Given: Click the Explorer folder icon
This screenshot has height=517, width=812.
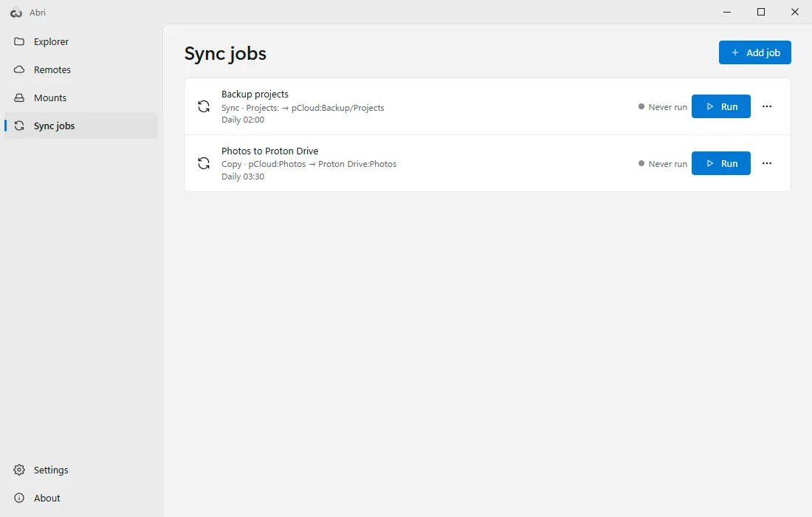Looking at the screenshot, I should 19,41.
